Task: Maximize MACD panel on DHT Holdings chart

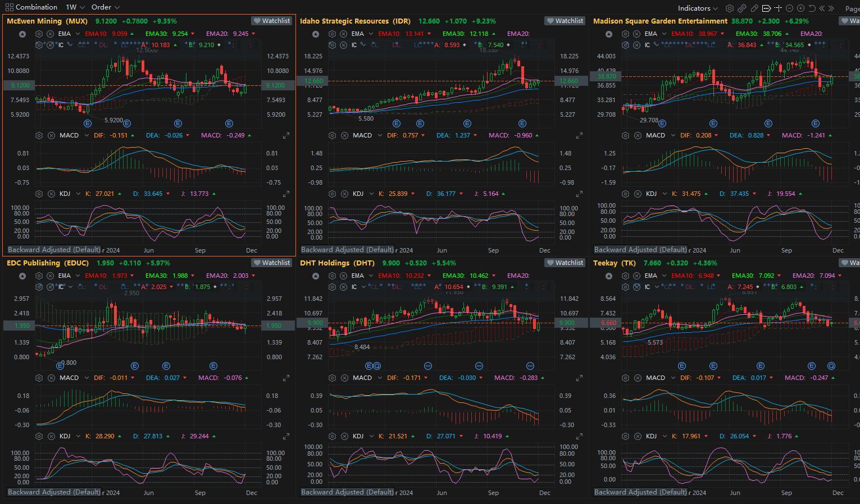Action: pyautogui.click(x=579, y=378)
